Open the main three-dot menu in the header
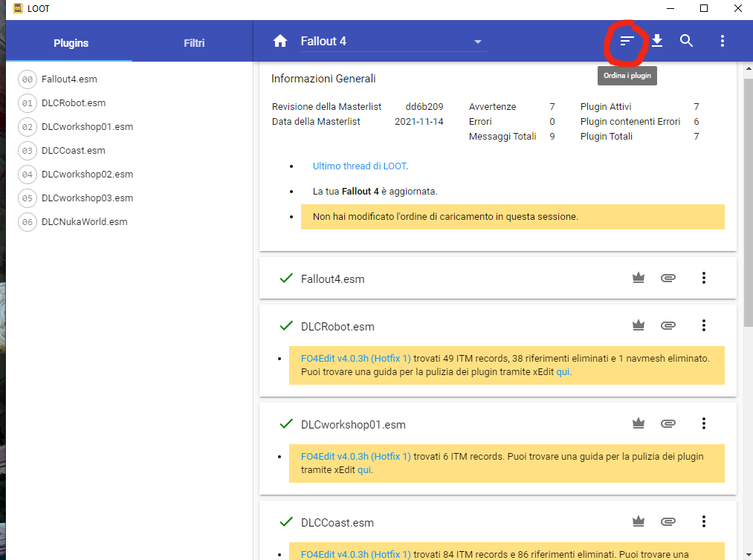The height and width of the screenshot is (560, 753). click(723, 41)
